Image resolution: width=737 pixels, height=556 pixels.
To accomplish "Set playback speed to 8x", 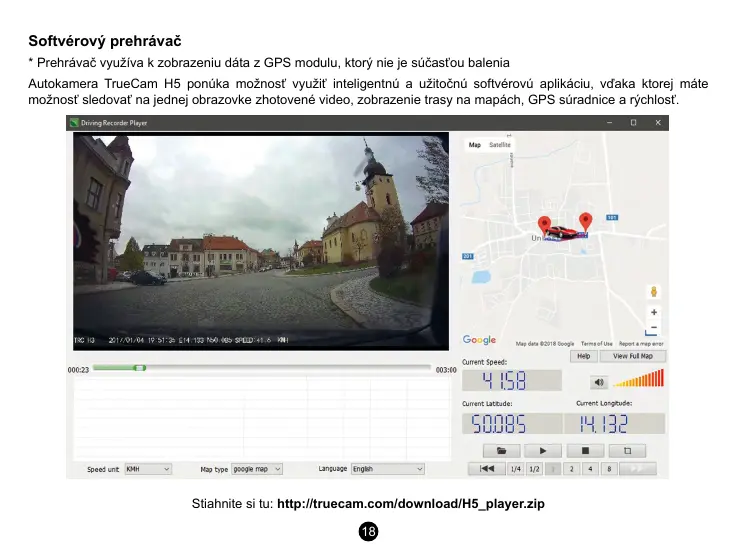I will [x=609, y=469].
